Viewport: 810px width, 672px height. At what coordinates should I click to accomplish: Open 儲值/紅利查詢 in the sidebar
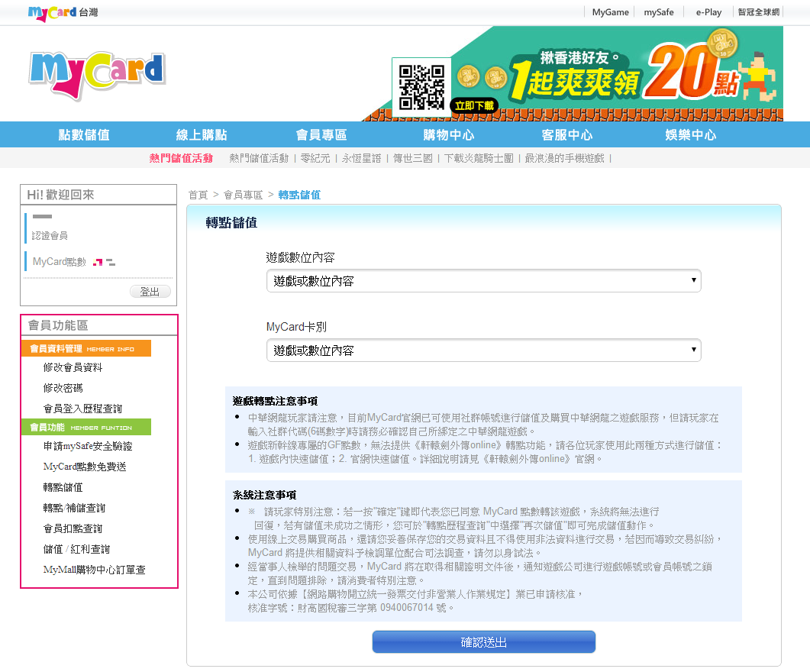click(x=76, y=549)
